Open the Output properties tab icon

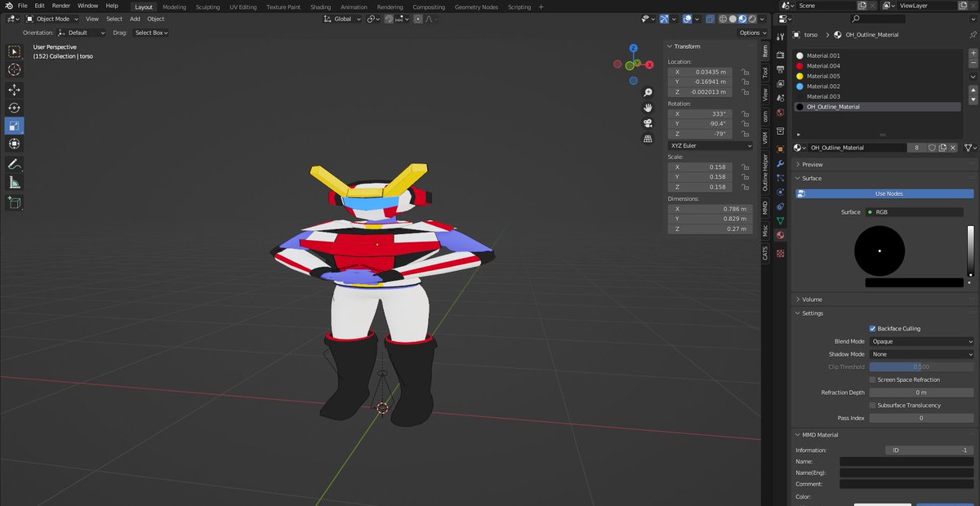point(780,69)
